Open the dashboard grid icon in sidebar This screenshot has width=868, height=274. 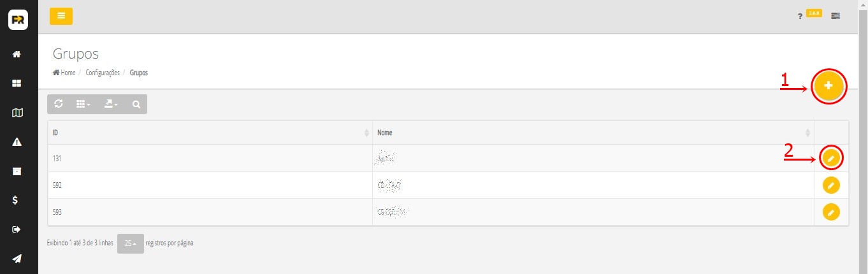[x=18, y=83]
